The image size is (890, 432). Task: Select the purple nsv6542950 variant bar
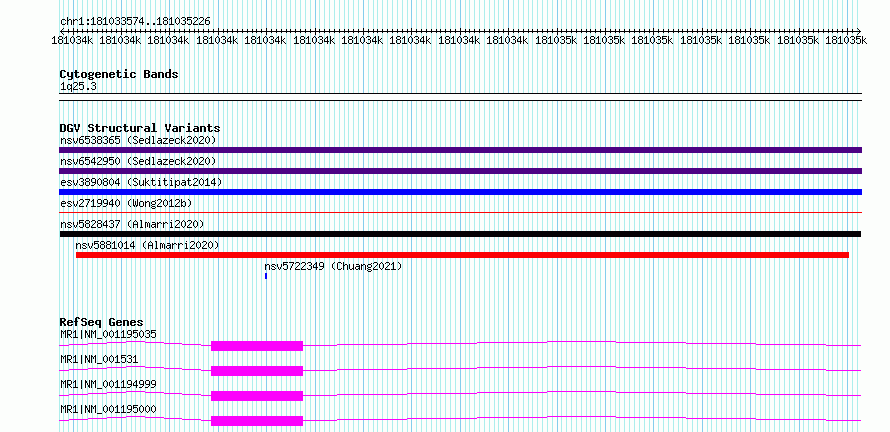460,171
